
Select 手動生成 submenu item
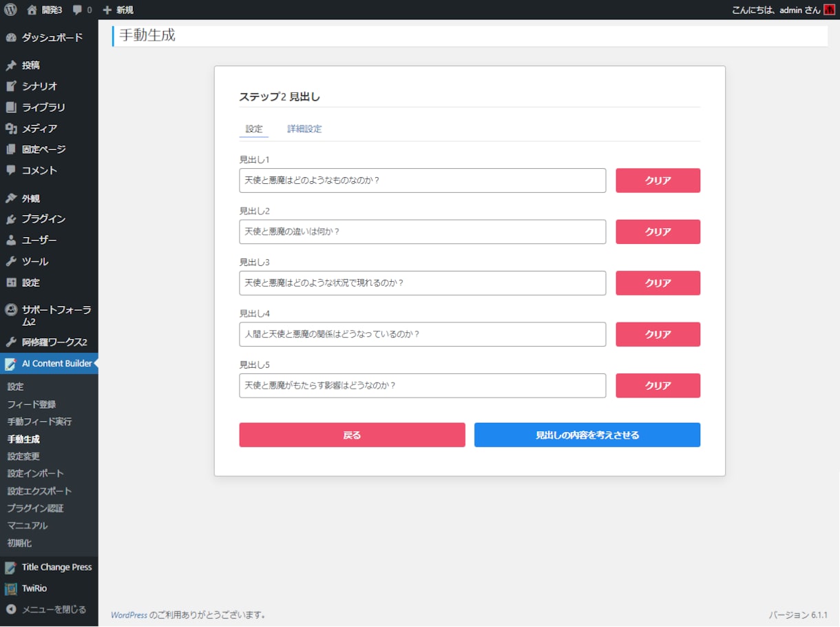[x=23, y=439]
